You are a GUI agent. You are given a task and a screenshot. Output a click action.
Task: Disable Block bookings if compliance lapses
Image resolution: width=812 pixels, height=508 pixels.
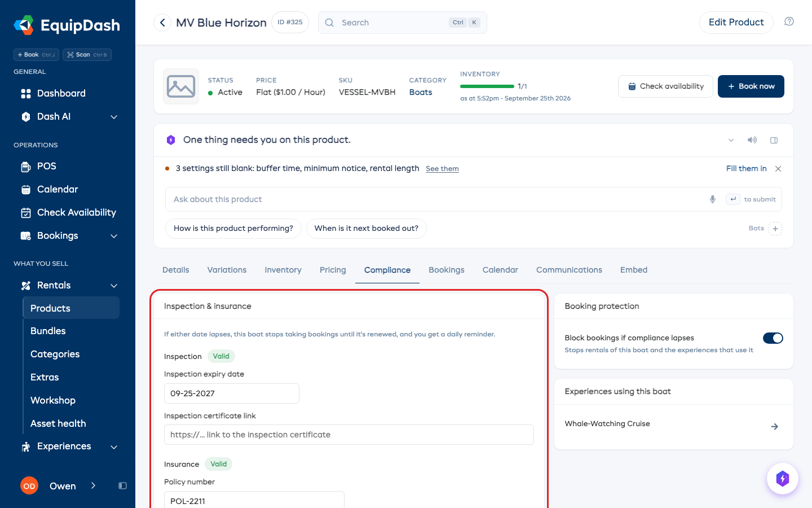(773, 338)
